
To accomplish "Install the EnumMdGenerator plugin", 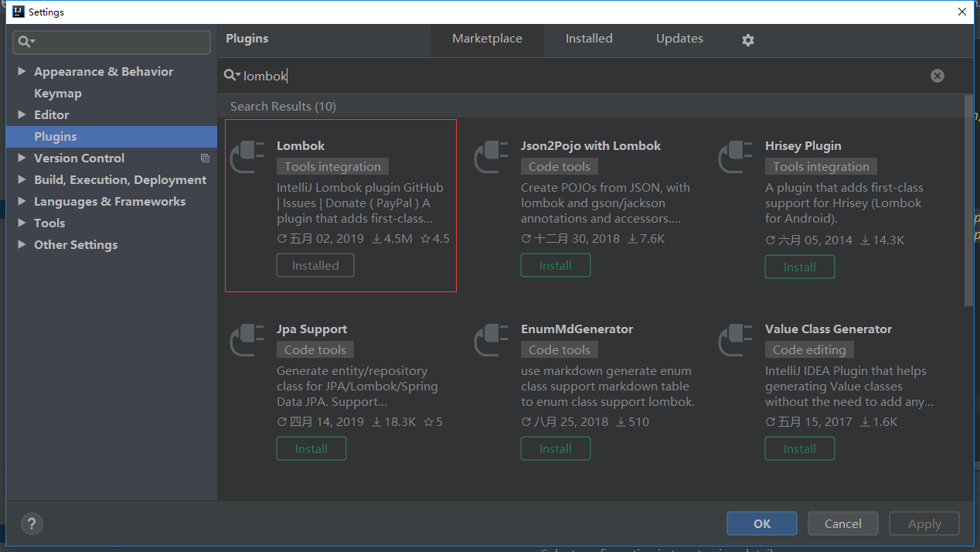I will pos(556,448).
